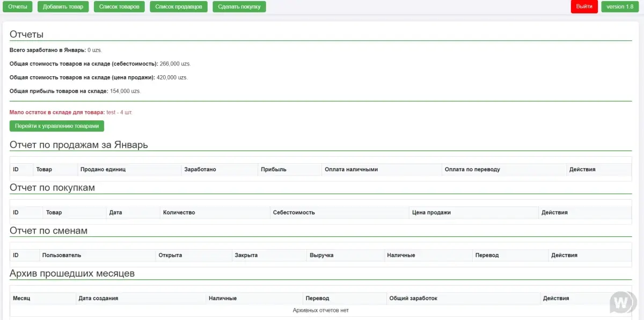Log out with the Выйти button
644x320 pixels.
[584, 6]
